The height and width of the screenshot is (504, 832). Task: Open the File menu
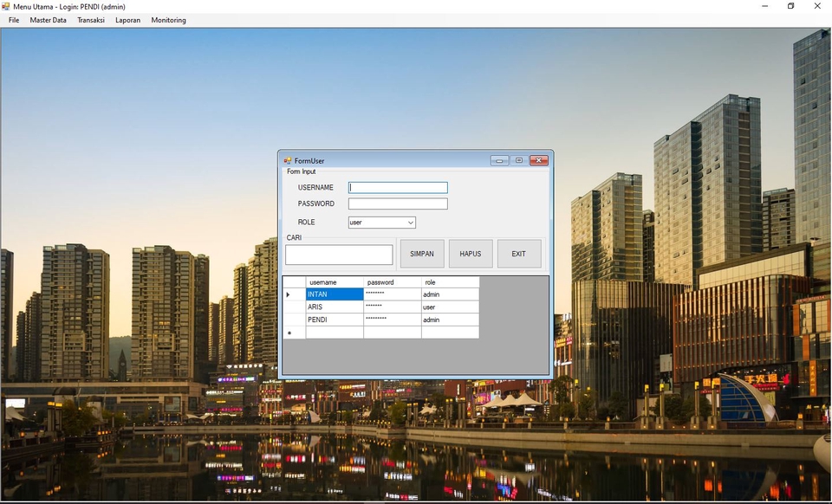(x=14, y=20)
